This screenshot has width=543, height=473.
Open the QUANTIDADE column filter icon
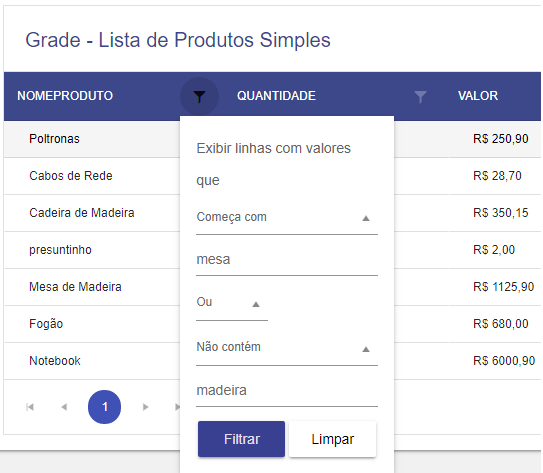420,97
